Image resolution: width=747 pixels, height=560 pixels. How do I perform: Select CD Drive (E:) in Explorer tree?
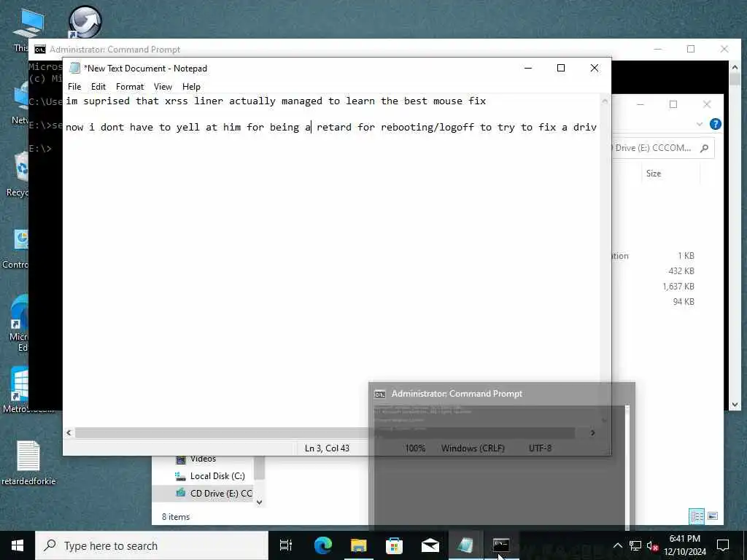pos(213,494)
